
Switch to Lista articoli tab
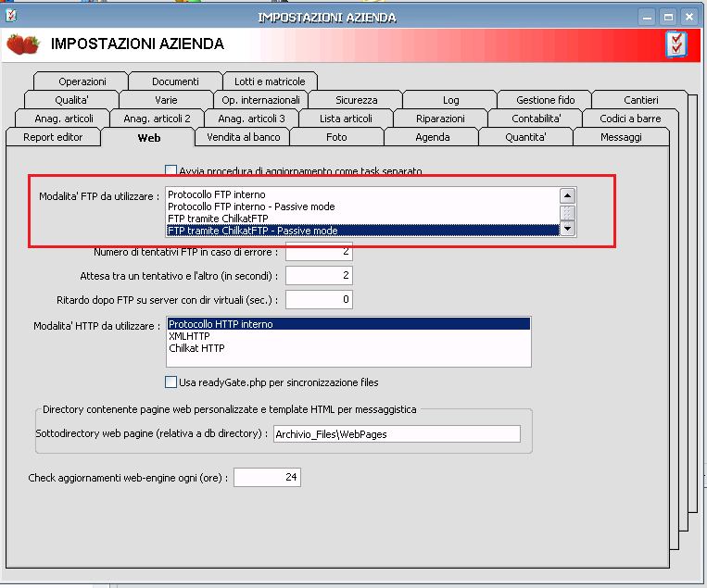[x=346, y=119]
